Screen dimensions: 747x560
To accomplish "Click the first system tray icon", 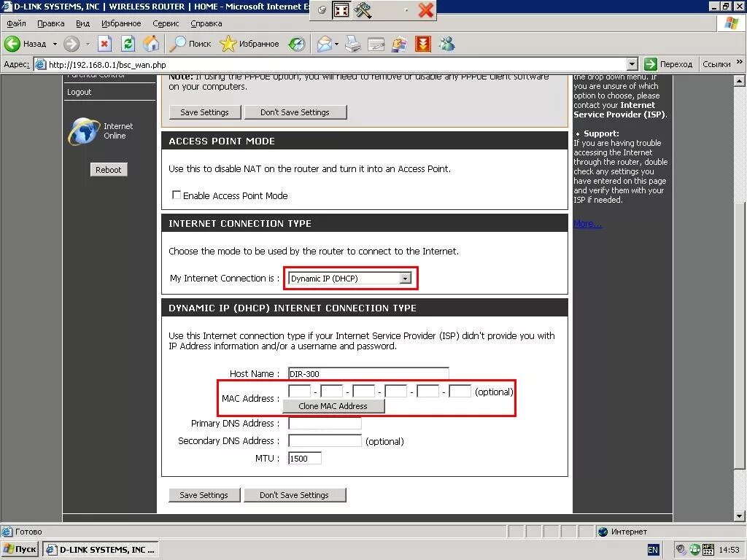I will [x=681, y=550].
